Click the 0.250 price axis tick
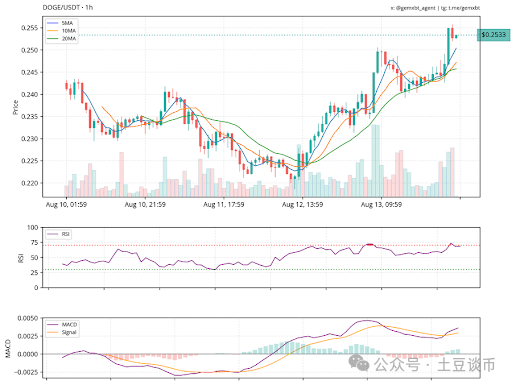512x385 pixels. [x=30, y=50]
